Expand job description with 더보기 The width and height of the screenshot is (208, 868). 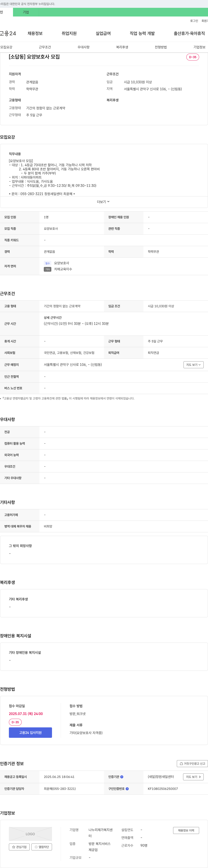[103, 202]
